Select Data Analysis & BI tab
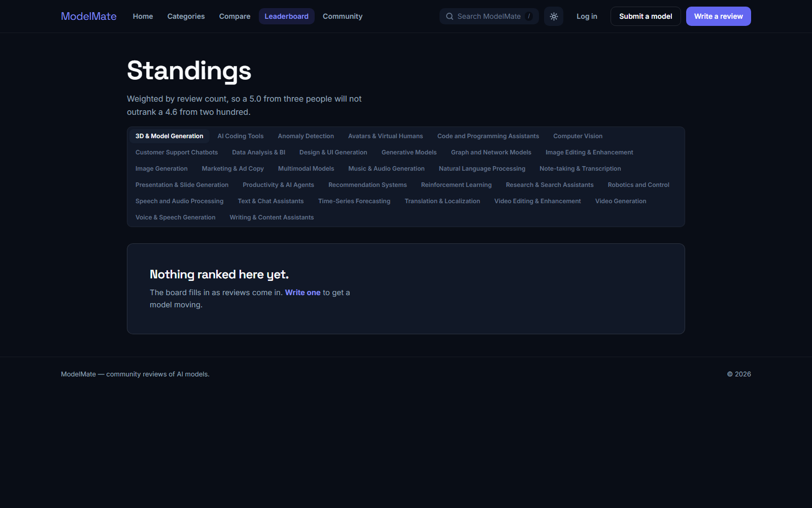Image resolution: width=812 pixels, height=508 pixels. [259, 152]
